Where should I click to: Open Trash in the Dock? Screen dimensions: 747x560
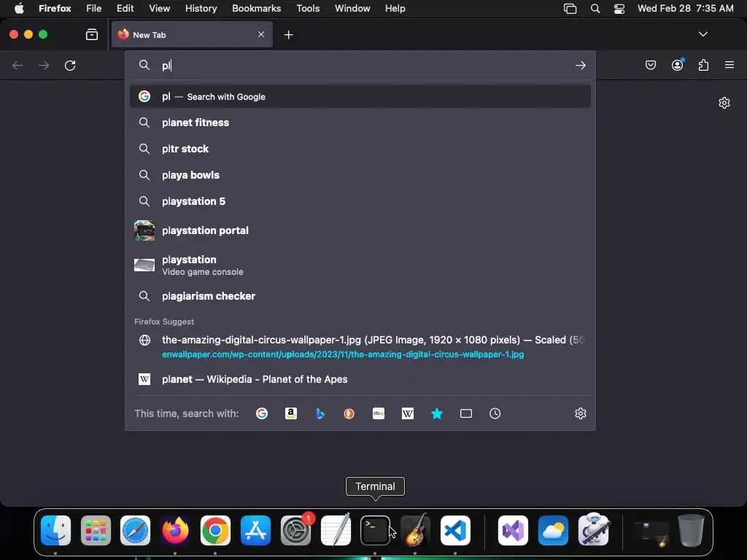tap(691, 530)
